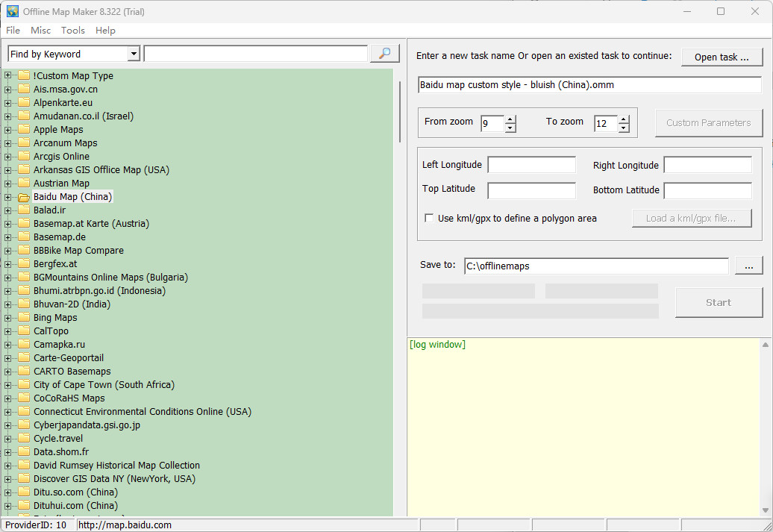
Task: Click the folder icon beside Dituhui.com (China)
Action: 24,505
